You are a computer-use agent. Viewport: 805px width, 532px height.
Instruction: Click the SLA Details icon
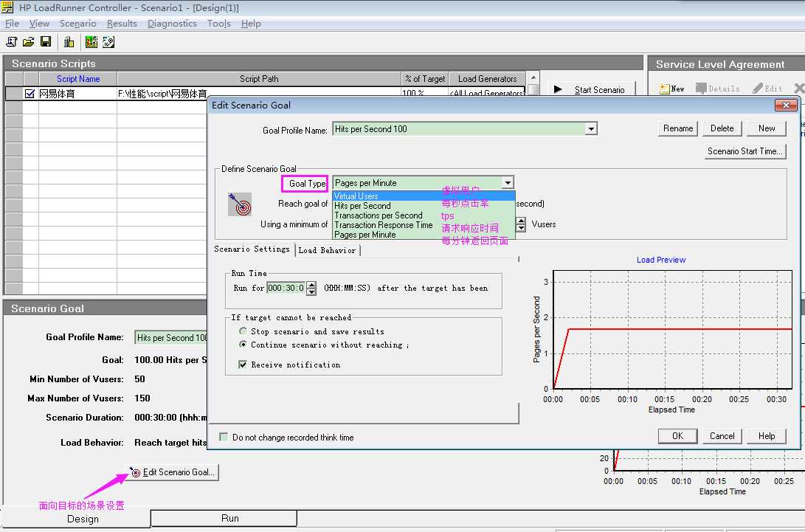tap(701, 89)
